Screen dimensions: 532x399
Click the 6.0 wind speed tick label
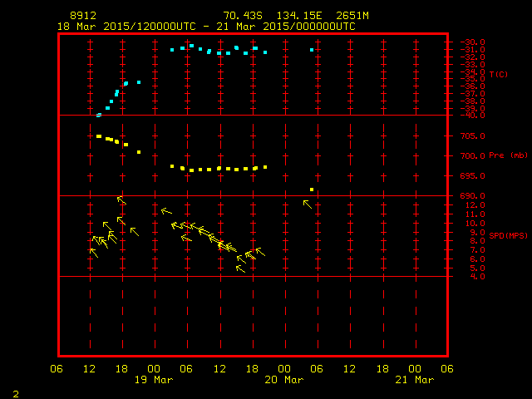pyautogui.click(x=478, y=259)
